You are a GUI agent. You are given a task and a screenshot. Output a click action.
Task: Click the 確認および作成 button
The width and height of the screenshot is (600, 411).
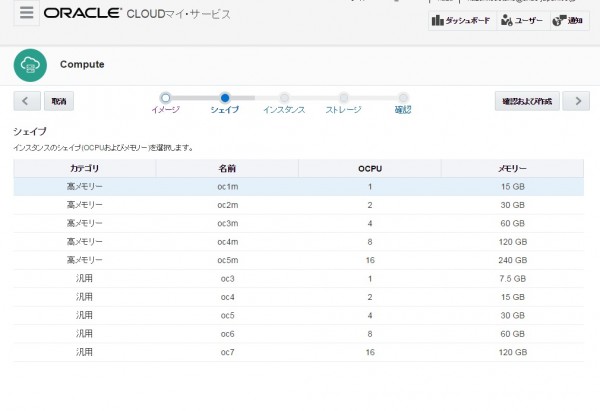tap(527, 101)
